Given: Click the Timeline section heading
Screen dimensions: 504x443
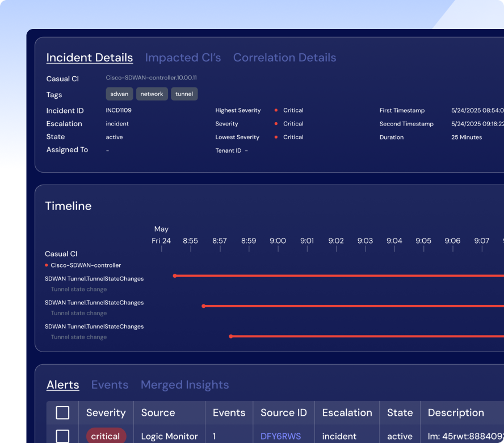Looking at the screenshot, I should pyautogui.click(x=68, y=206).
